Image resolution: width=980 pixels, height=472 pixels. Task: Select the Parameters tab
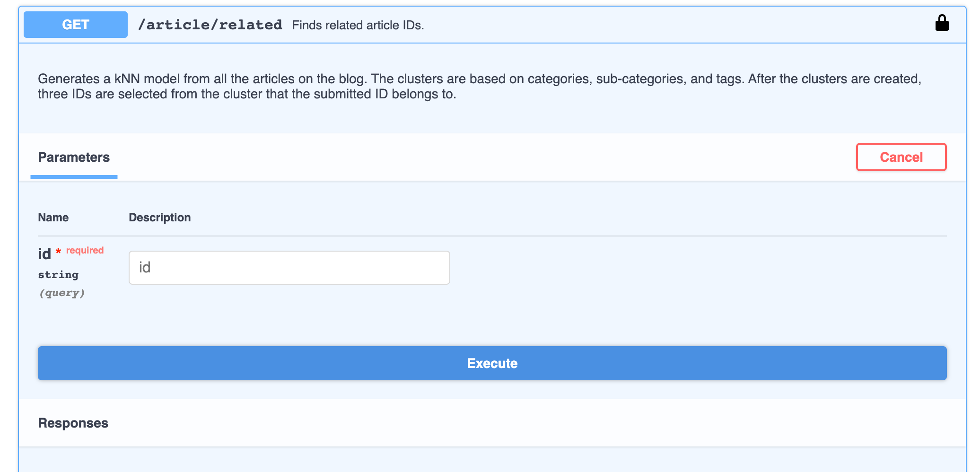(74, 157)
